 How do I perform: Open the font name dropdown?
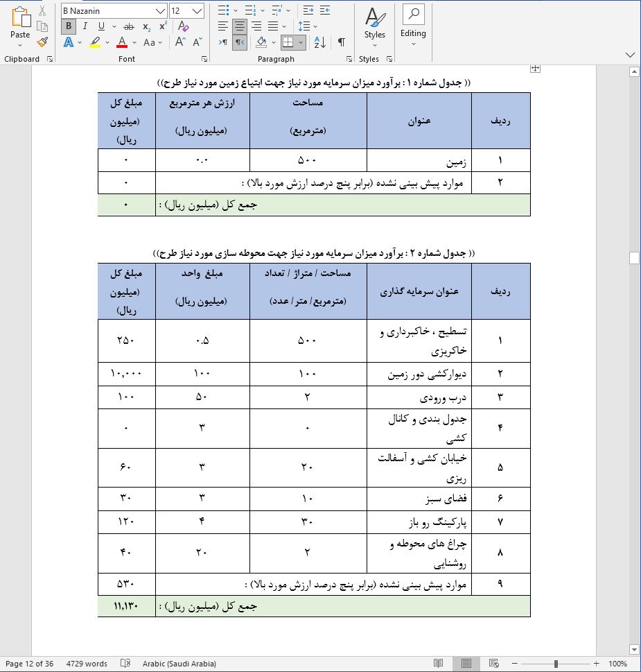click(x=160, y=11)
